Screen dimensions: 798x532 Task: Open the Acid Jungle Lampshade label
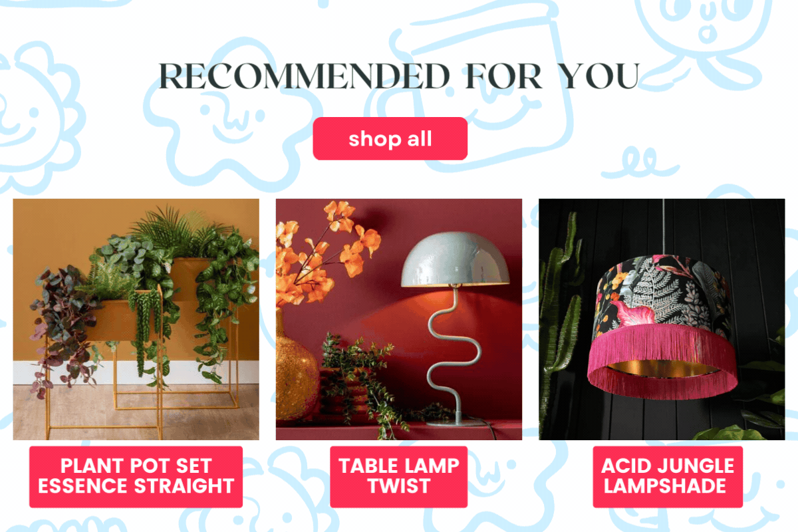click(668, 476)
